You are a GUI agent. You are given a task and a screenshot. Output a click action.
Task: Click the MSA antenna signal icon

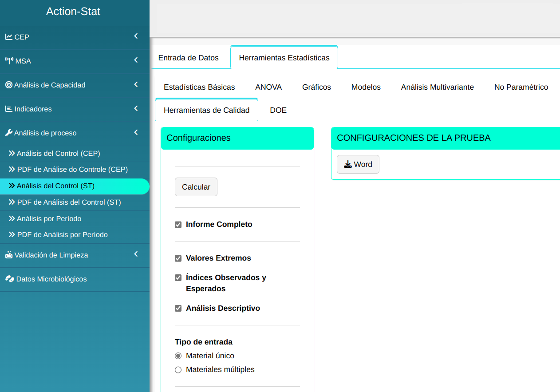[x=9, y=61]
